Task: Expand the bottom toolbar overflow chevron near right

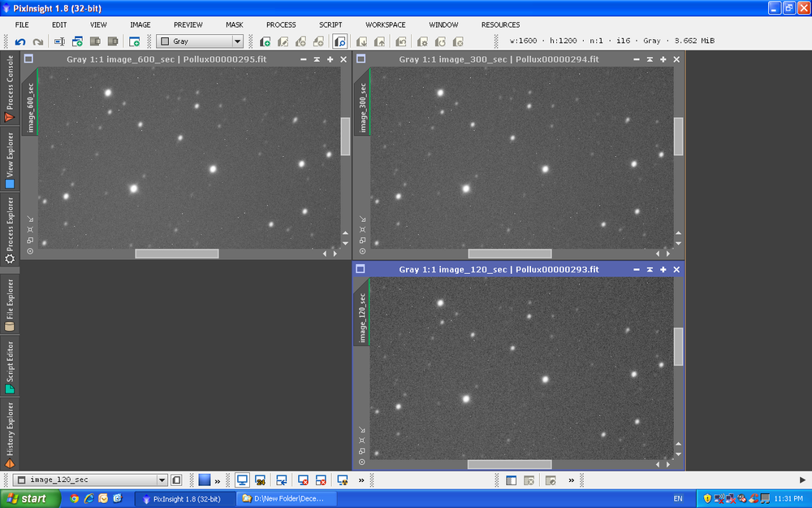Action: click(570, 480)
